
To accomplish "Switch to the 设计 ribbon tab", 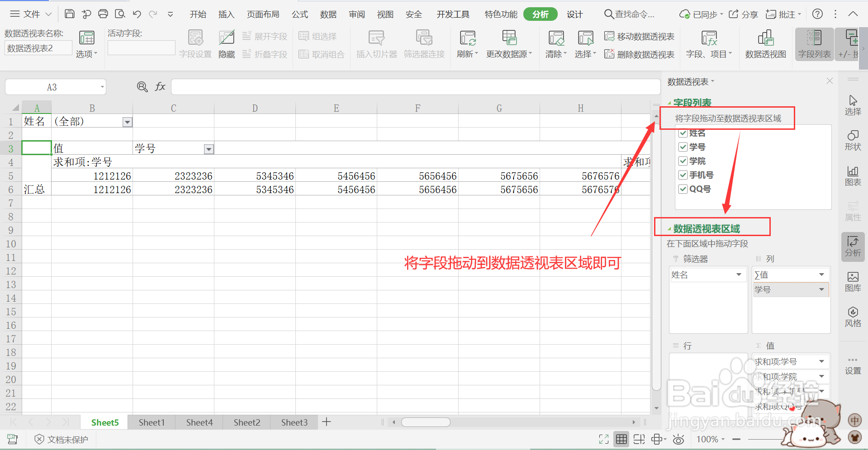I will (x=575, y=14).
